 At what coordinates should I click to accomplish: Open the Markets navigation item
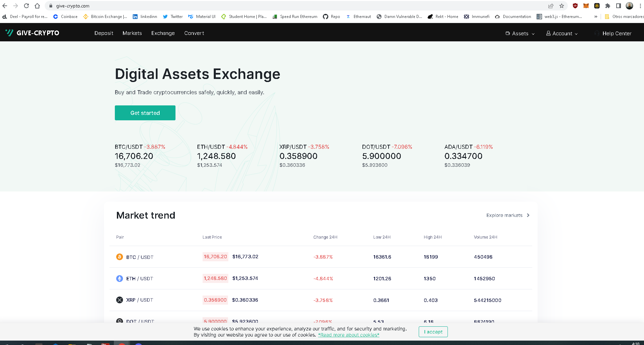coord(132,33)
